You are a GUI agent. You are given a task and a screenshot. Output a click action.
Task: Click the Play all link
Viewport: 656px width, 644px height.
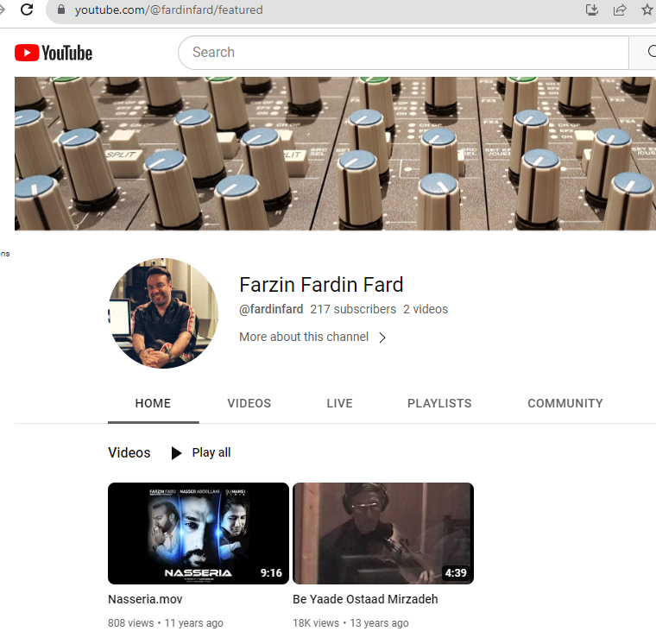[211, 452]
